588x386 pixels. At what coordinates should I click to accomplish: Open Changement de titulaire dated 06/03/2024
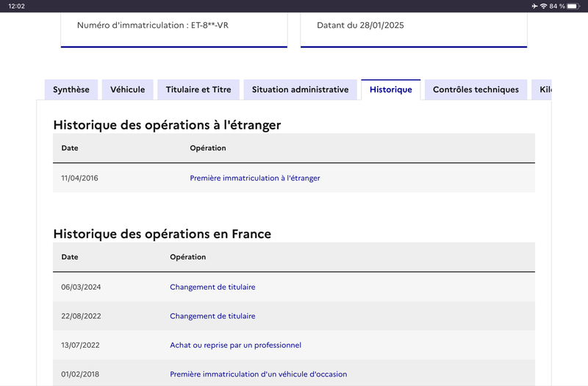click(212, 287)
